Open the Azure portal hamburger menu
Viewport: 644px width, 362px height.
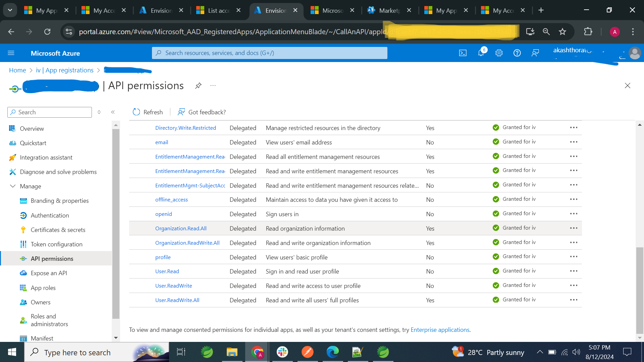(11, 53)
